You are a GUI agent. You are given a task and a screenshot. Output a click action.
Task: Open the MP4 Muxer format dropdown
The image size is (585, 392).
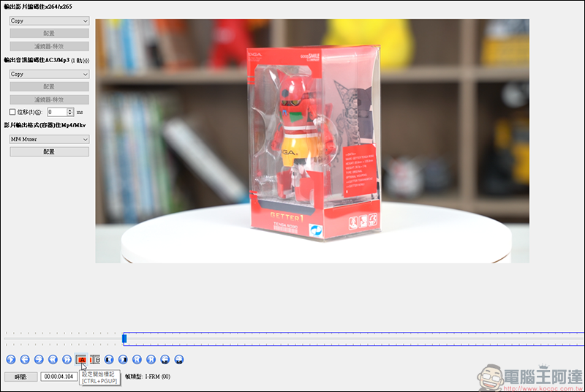pyautogui.click(x=49, y=139)
